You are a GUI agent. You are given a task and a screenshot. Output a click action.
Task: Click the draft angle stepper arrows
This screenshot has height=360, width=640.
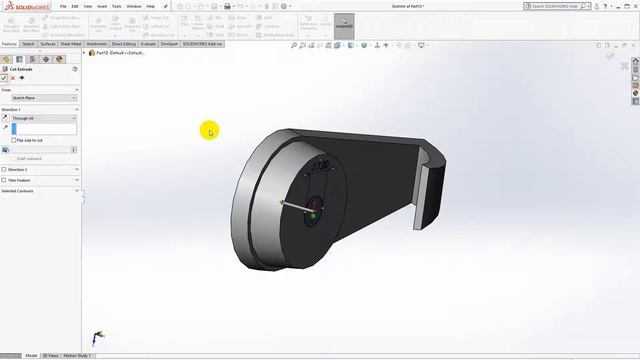(74, 150)
